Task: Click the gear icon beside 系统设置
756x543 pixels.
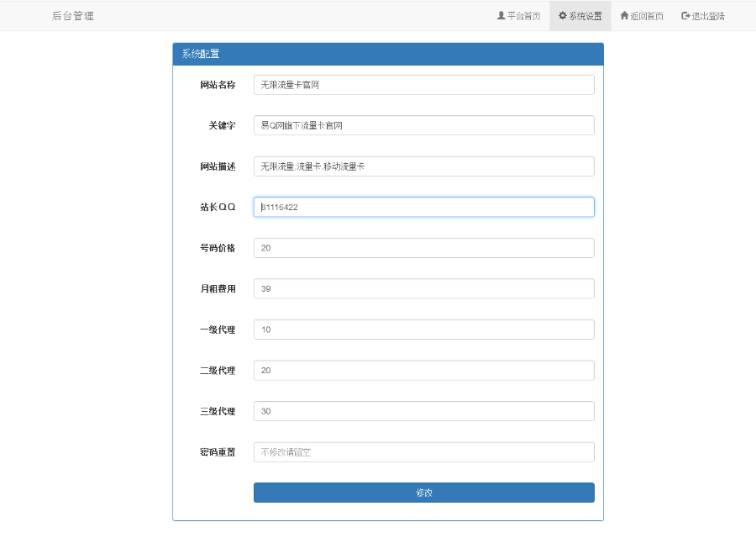Action: coord(563,15)
